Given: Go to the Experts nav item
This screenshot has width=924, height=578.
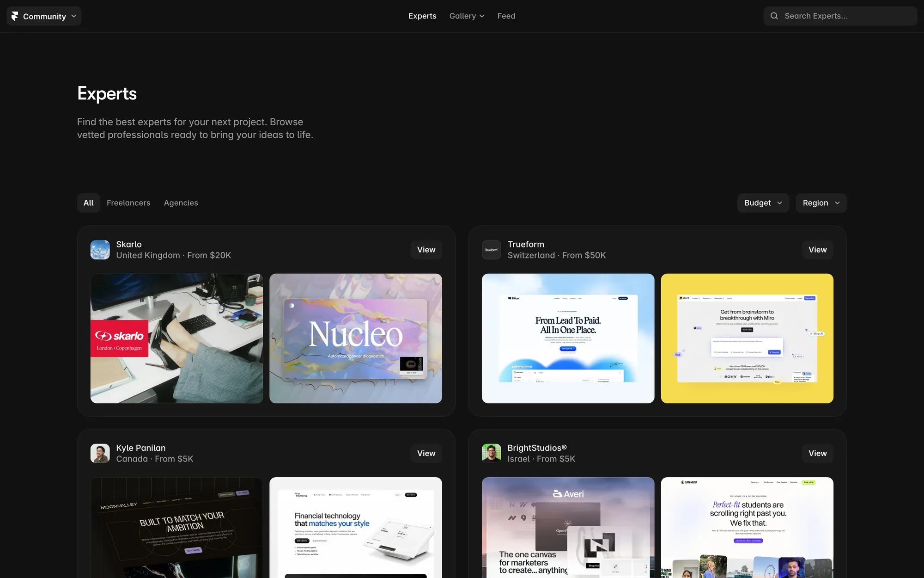Looking at the screenshot, I should coord(422,16).
